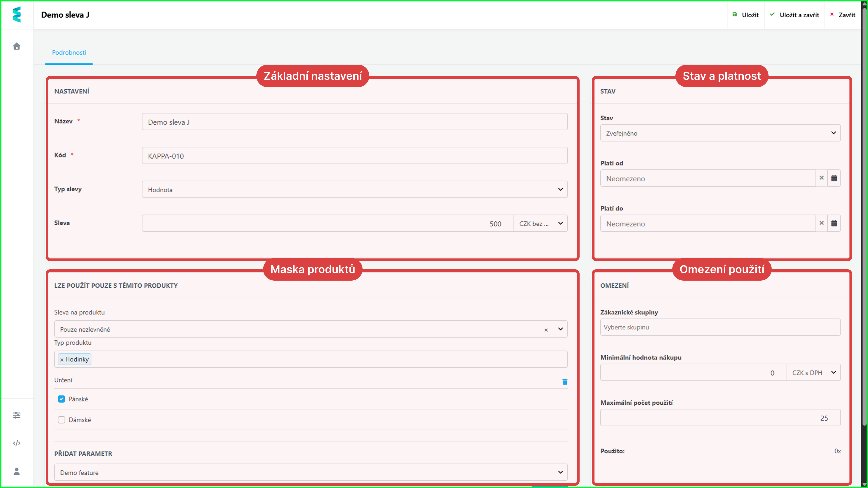Check the Dámské checkbox
868x488 pixels.
coord(61,420)
